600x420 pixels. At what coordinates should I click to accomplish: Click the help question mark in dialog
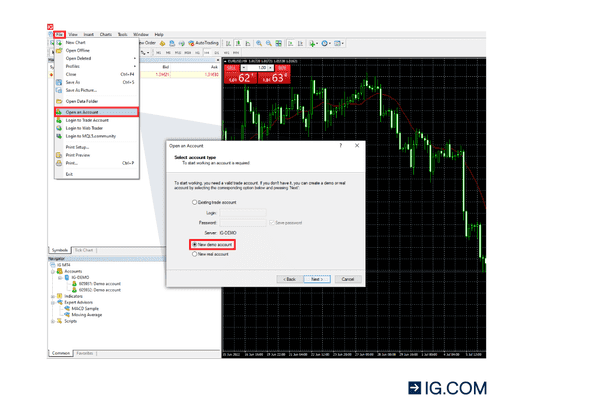pos(341,145)
